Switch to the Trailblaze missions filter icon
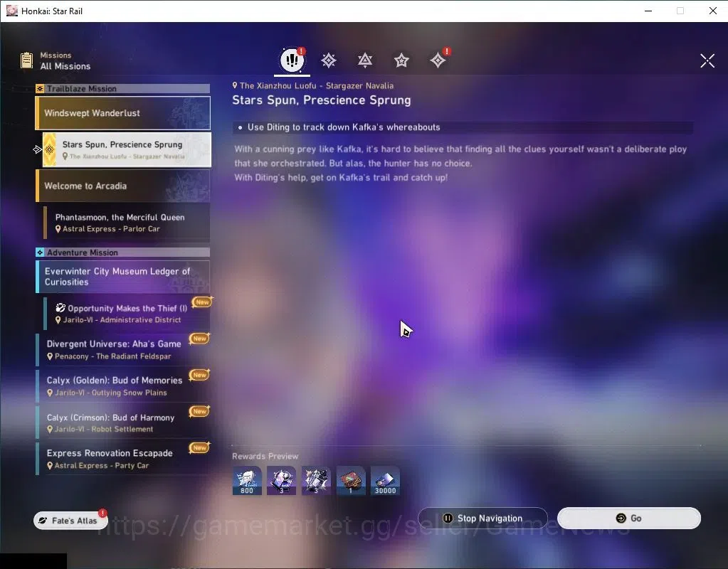 coord(329,60)
